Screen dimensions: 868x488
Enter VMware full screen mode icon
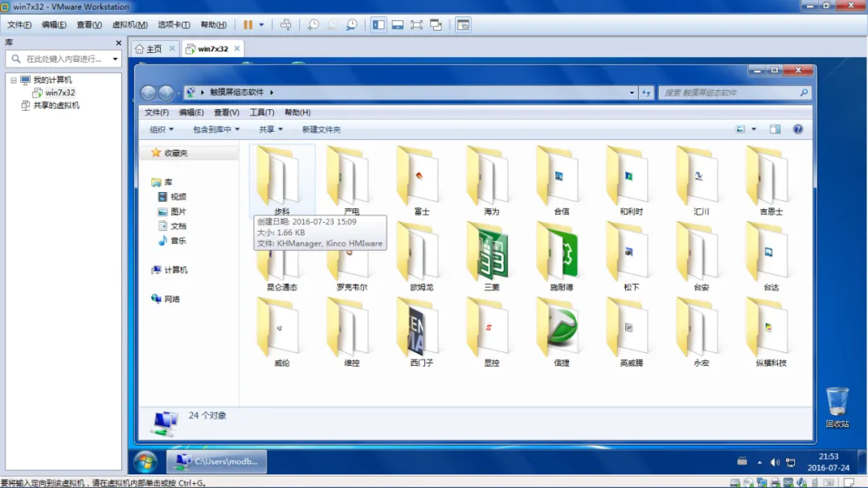point(416,25)
